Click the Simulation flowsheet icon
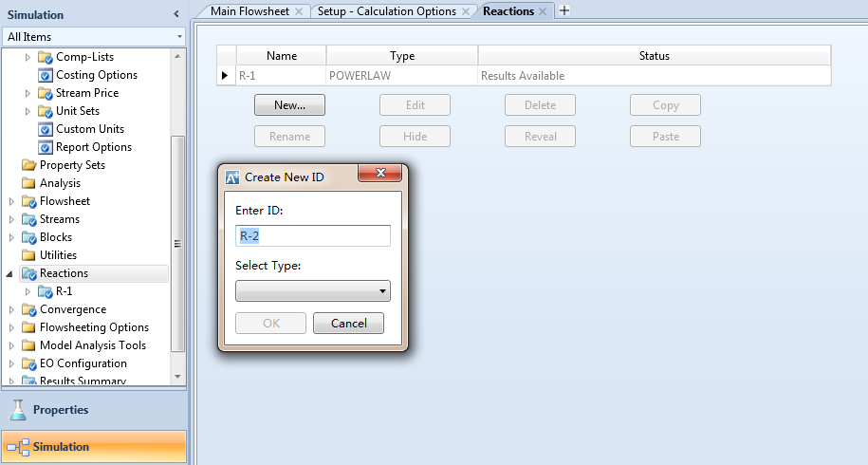This screenshot has height=465, width=868. tap(18, 447)
